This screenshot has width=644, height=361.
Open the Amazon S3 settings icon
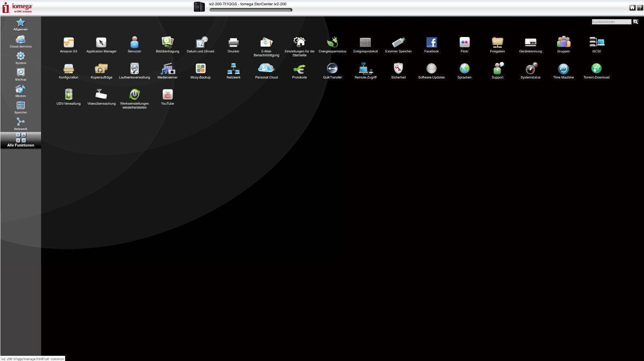(x=68, y=43)
